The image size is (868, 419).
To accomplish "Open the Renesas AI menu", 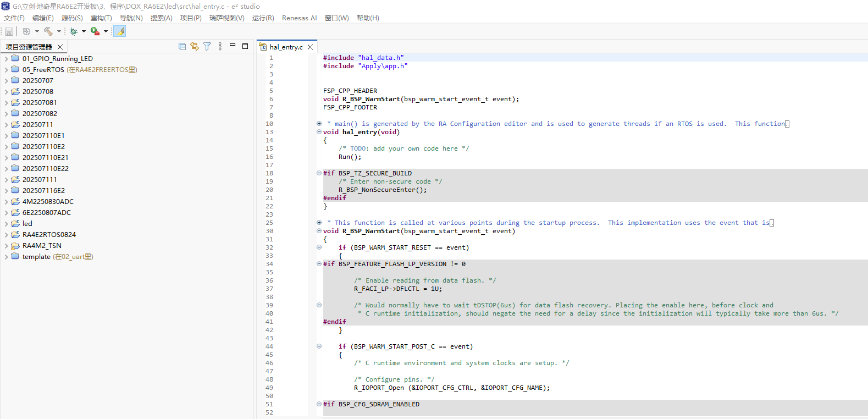I will [x=300, y=18].
